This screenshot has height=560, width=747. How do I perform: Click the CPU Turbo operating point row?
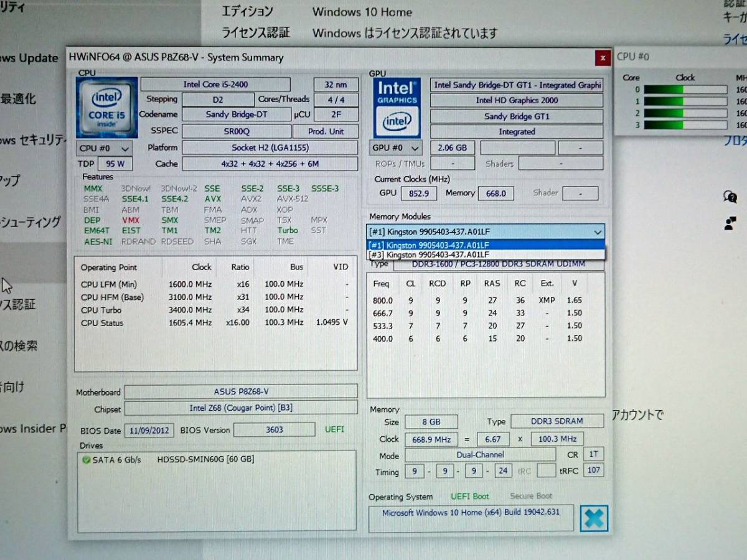215,310
